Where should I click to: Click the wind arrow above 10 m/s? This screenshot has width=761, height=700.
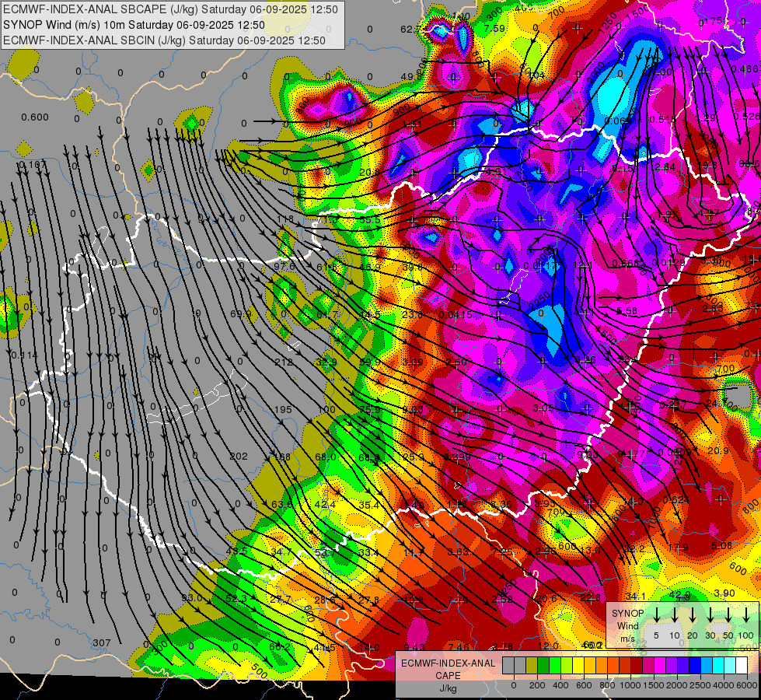675,614
